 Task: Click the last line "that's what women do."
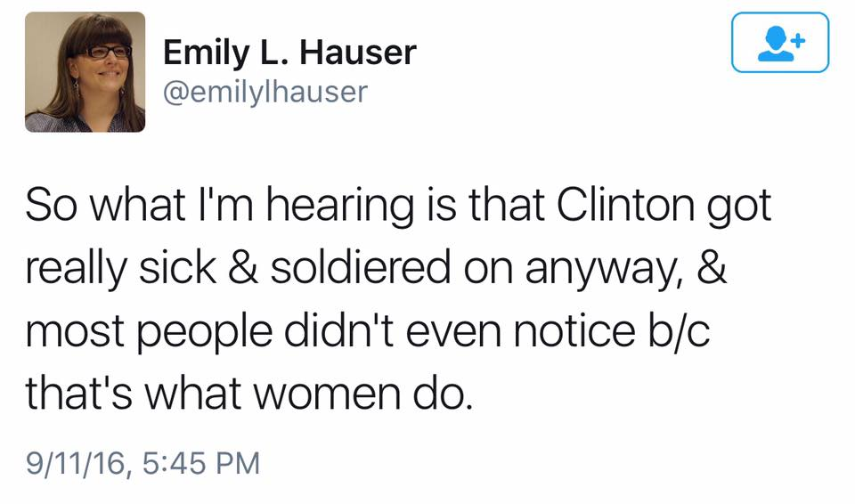247,394
